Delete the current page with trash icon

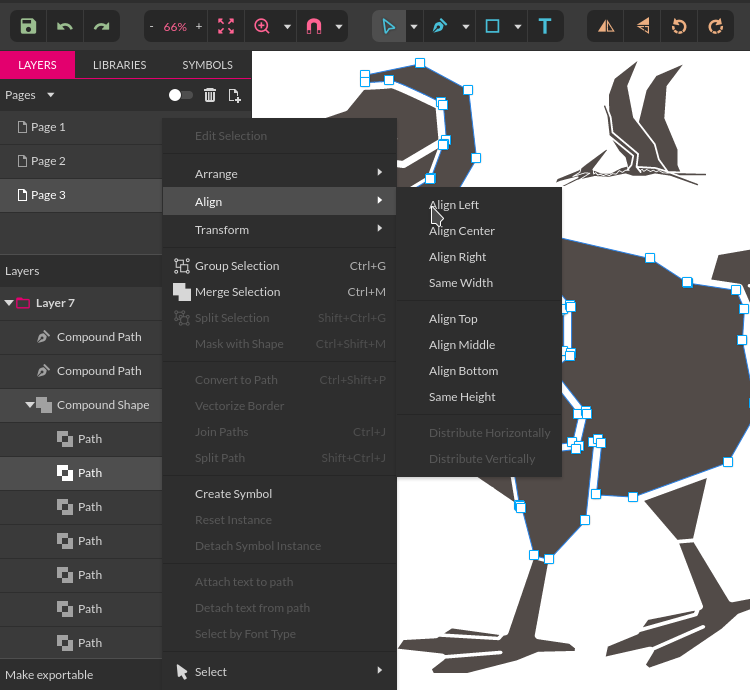tap(210, 95)
